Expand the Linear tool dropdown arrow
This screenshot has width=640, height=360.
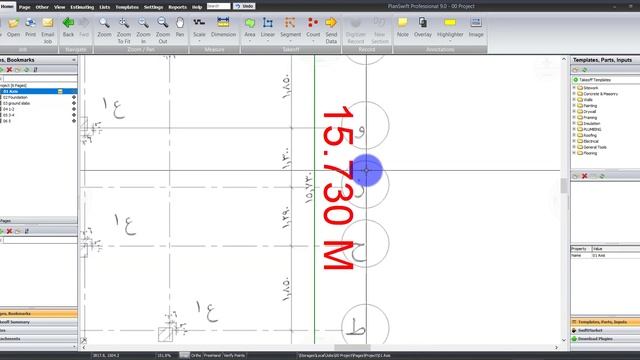[268, 41]
